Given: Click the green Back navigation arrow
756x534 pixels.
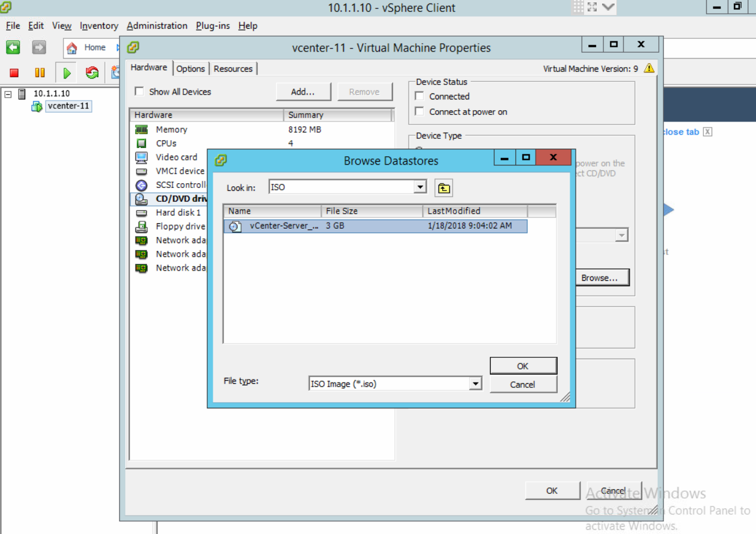Looking at the screenshot, I should click(13, 47).
